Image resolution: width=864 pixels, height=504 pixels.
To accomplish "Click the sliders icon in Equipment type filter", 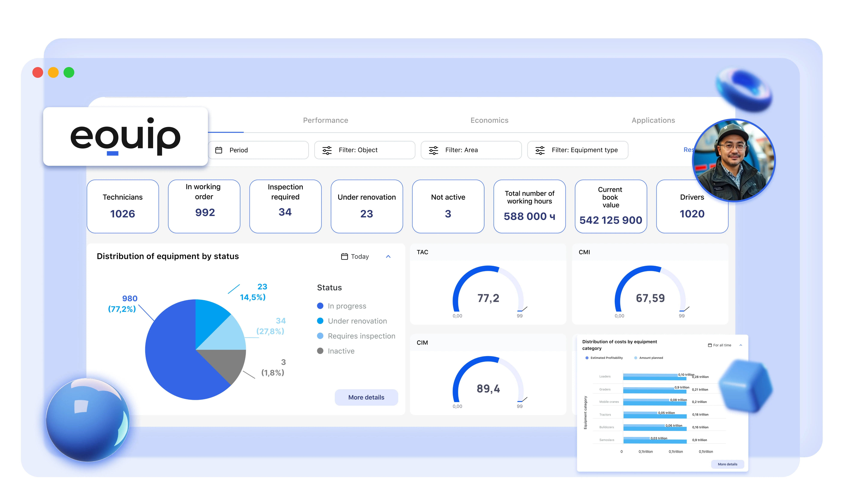I will pos(540,150).
